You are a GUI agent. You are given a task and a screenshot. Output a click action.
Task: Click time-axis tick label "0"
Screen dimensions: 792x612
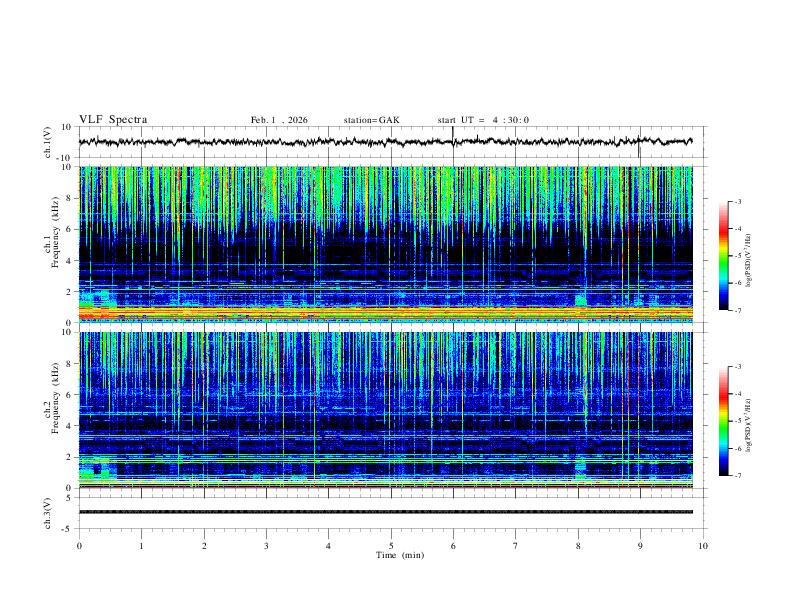[79, 546]
